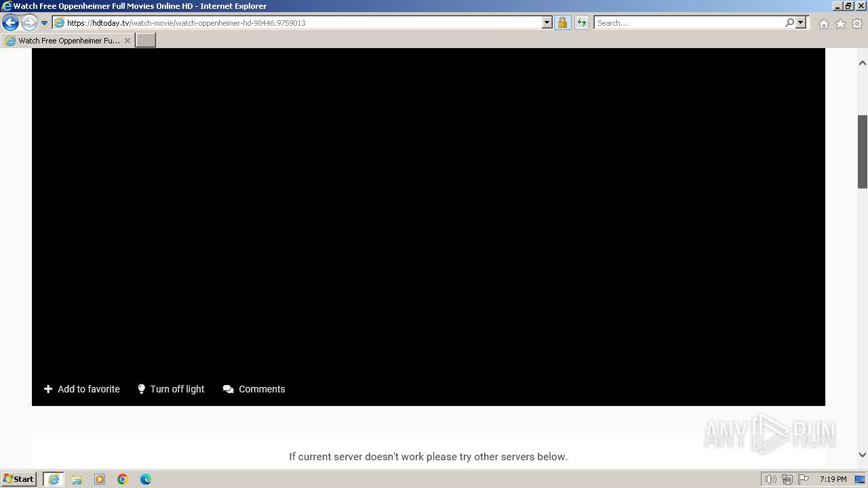Go back with the browser Back arrow
This screenshot has width=868, height=488.
pyautogui.click(x=10, y=22)
